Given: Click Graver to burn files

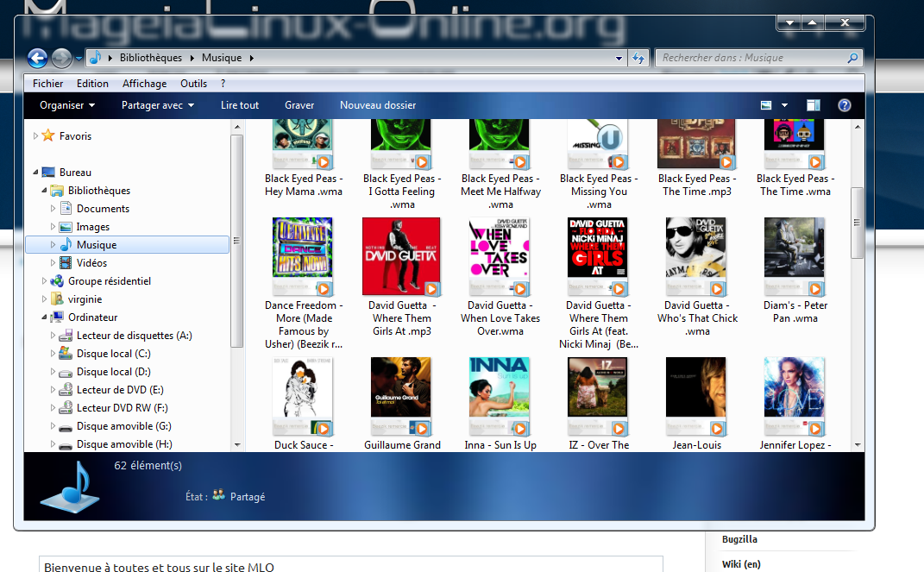Looking at the screenshot, I should pyautogui.click(x=299, y=105).
